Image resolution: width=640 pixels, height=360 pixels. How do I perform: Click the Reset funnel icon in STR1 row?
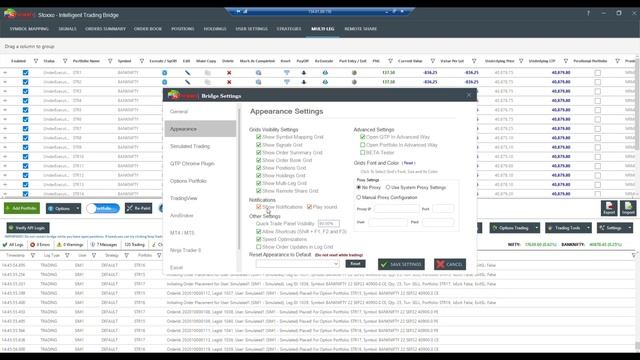(287, 73)
